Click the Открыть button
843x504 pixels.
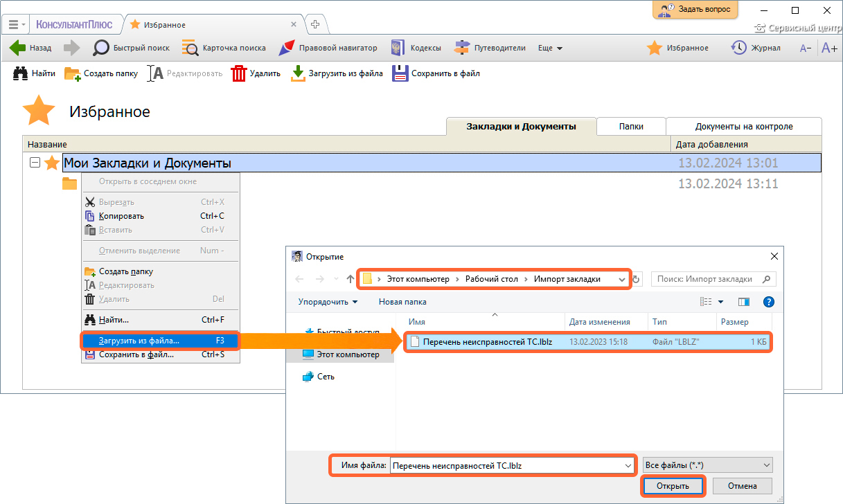673,486
